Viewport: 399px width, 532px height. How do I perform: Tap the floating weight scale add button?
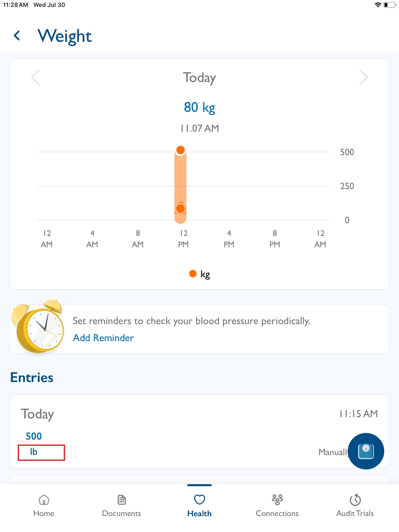(366, 451)
